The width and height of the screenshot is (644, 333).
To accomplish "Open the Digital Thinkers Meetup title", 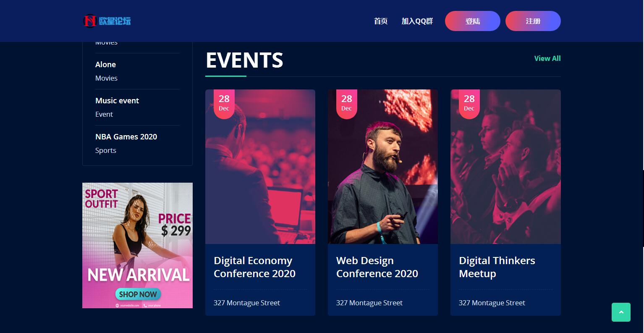I will (x=497, y=267).
